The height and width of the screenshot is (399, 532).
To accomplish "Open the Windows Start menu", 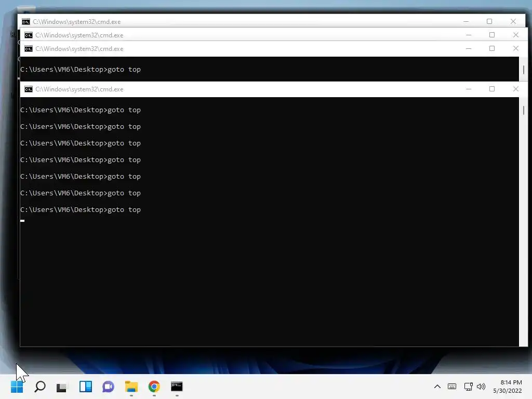I will point(17,387).
